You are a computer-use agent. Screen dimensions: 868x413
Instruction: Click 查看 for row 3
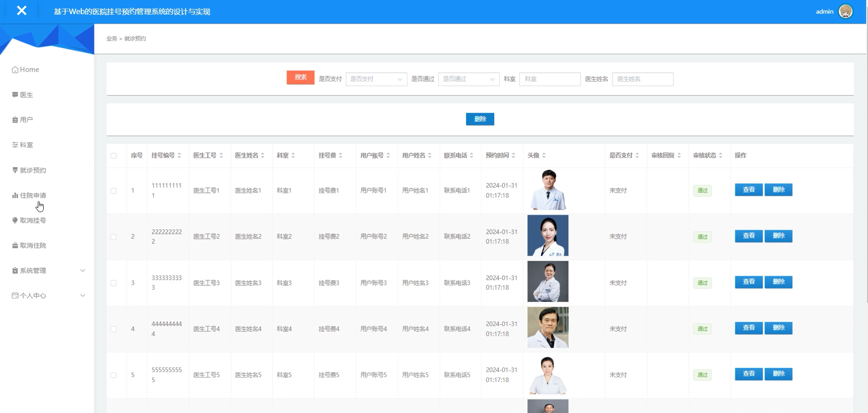[x=749, y=282]
